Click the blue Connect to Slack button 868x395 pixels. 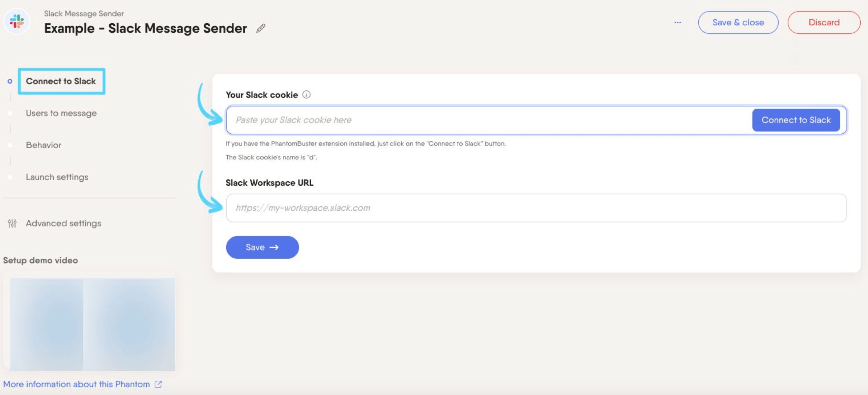796,120
